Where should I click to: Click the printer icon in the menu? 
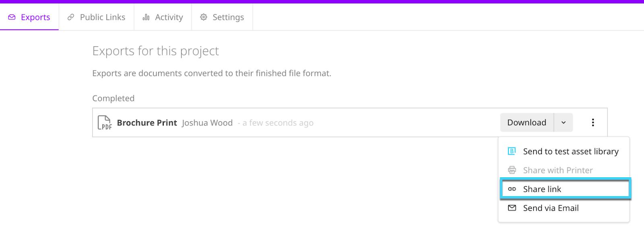512,170
